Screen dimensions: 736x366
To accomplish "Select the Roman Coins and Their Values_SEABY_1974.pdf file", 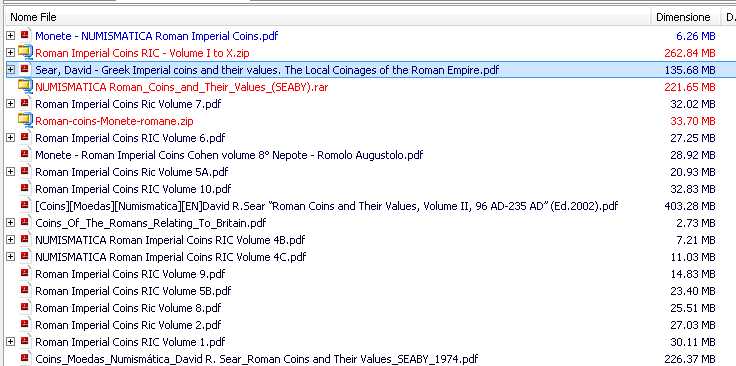I will click(x=257, y=359).
